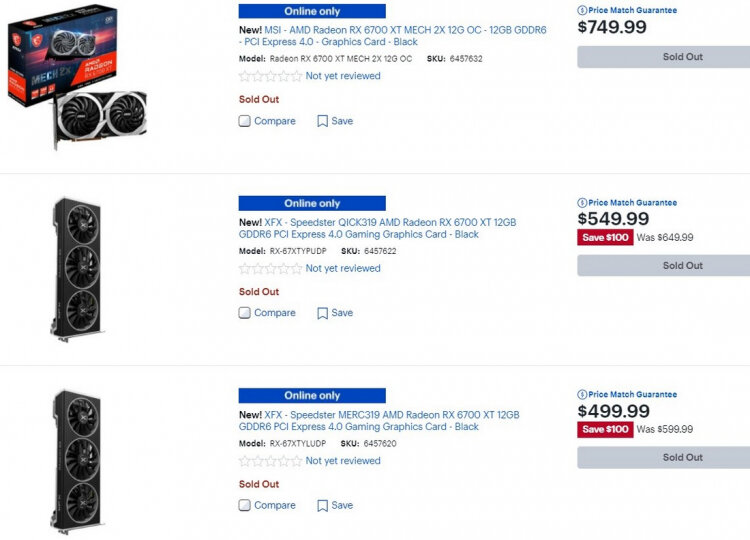
Task: Open 'Not yet reviewed' link for MERC319
Action: (x=343, y=461)
